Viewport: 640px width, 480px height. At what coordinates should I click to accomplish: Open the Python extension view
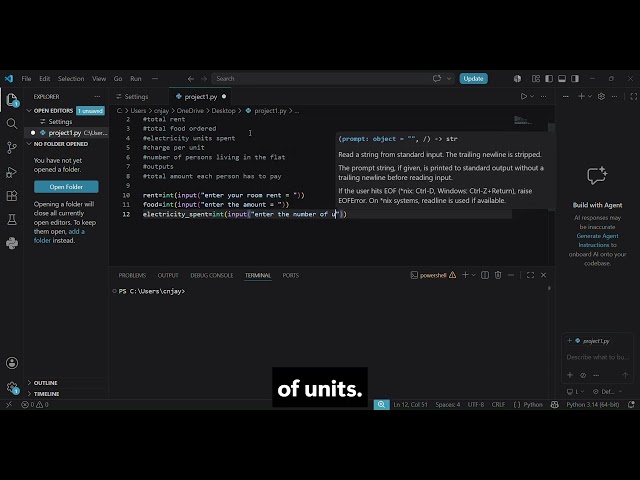[x=12, y=243]
